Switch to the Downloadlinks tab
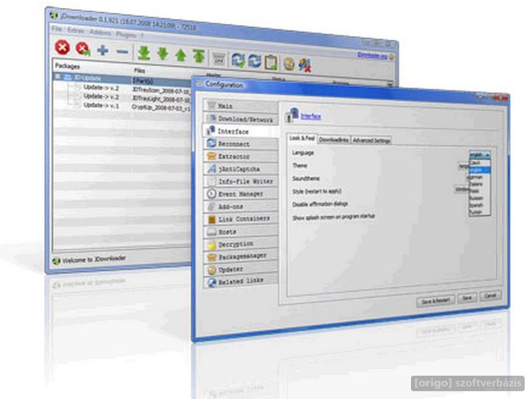Screen dimensions: 532x399 click(334, 140)
